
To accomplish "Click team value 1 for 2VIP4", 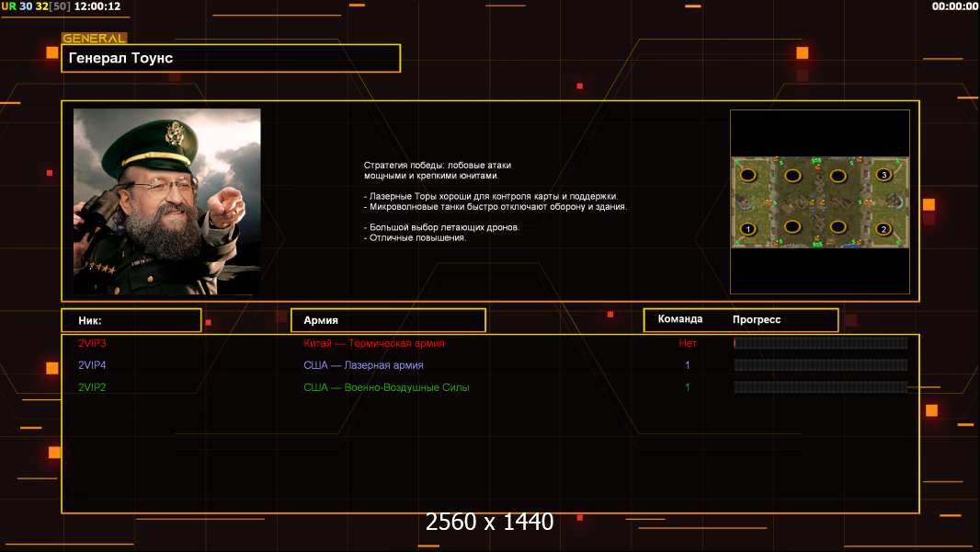I will 688,365.
